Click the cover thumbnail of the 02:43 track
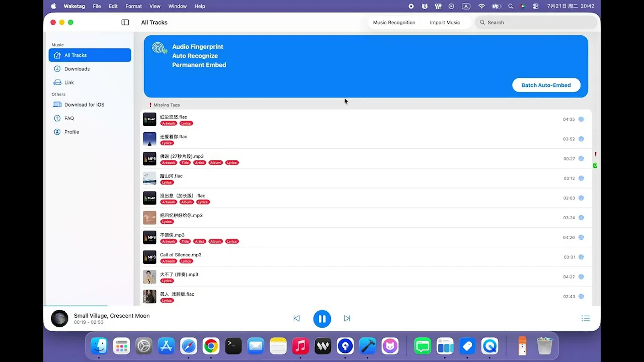Image resolution: width=644 pixels, height=362 pixels. tap(149, 296)
